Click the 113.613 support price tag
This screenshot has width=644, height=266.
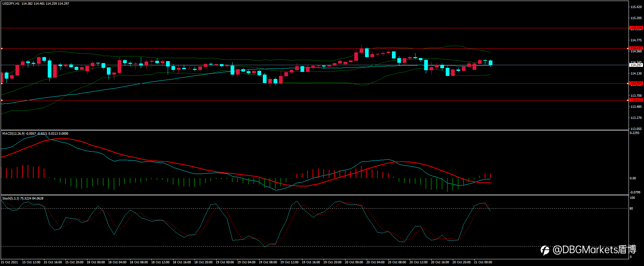click(x=636, y=100)
